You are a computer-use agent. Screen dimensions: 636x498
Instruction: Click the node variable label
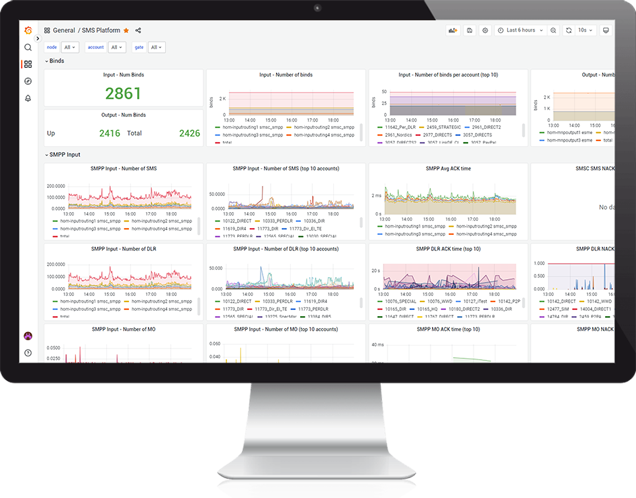(52, 47)
